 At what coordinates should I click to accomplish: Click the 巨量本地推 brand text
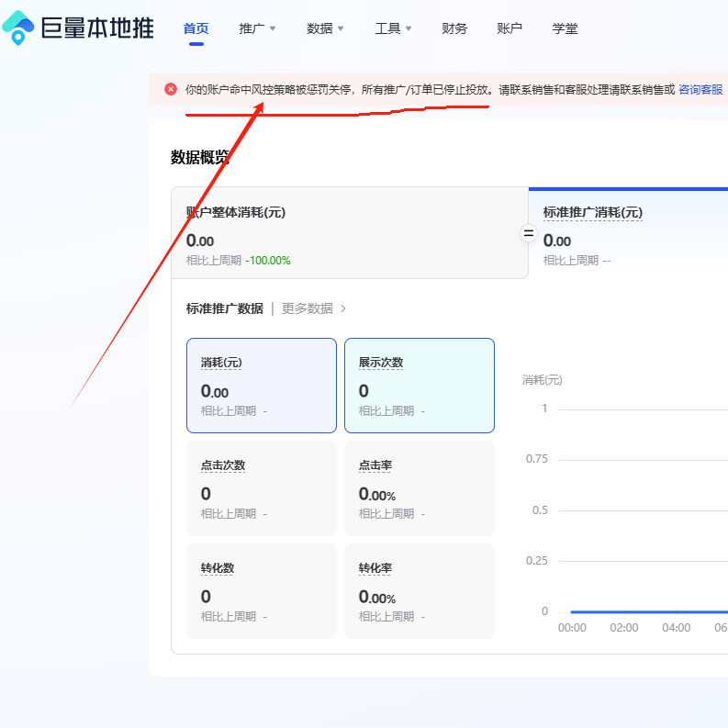click(x=97, y=28)
